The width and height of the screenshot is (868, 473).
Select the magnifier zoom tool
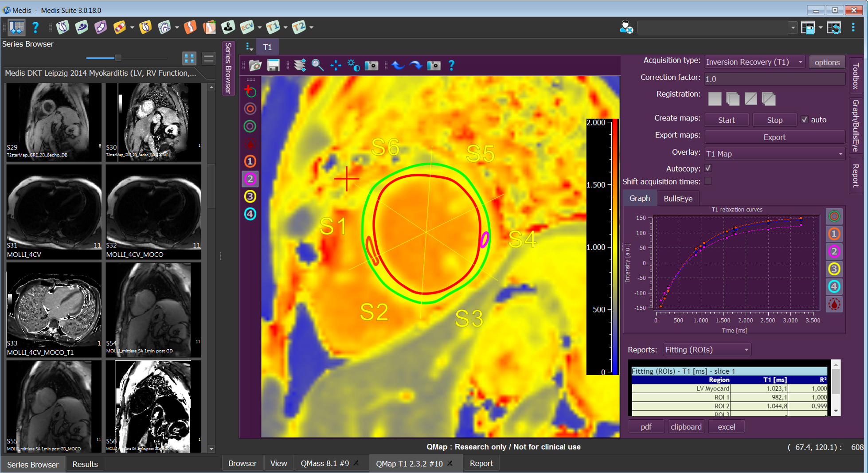click(x=317, y=66)
